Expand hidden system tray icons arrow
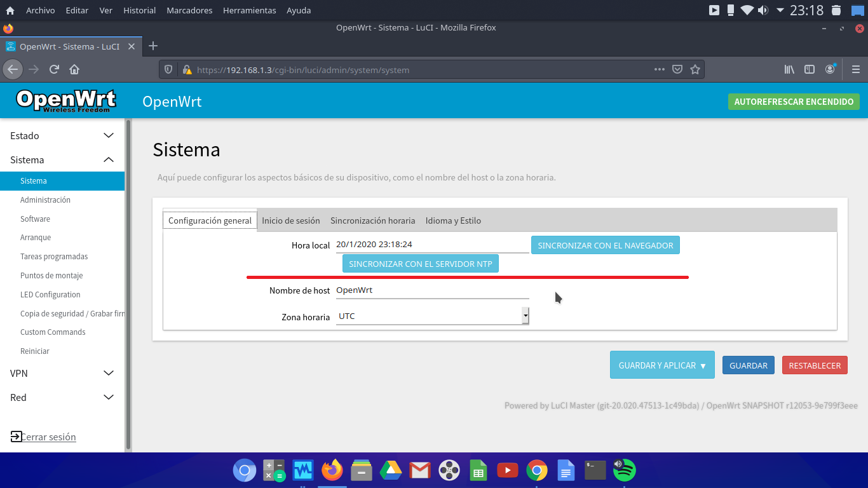This screenshot has height=488, width=868. pyautogui.click(x=780, y=10)
